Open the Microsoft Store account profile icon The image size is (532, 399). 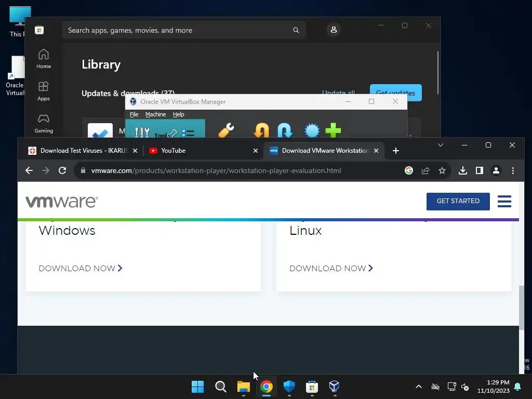[x=334, y=30]
